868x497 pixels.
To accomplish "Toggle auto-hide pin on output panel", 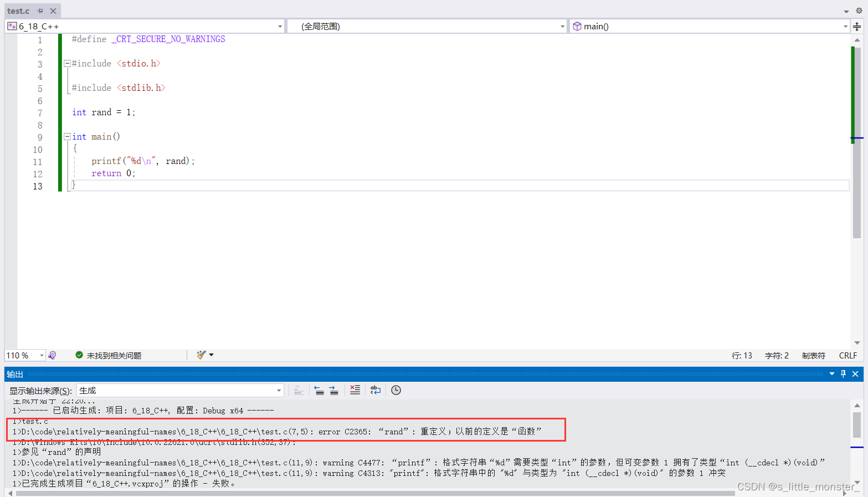I will coord(843,374).
